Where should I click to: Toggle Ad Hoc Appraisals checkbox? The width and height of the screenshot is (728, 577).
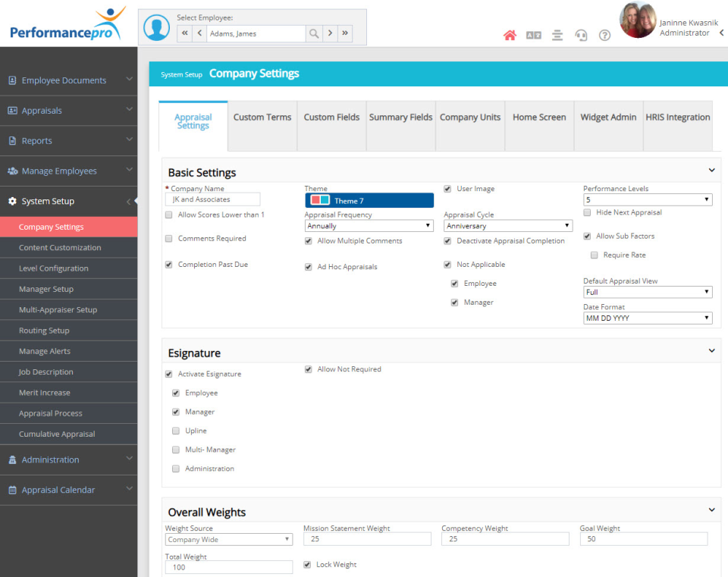coord(309,267)
